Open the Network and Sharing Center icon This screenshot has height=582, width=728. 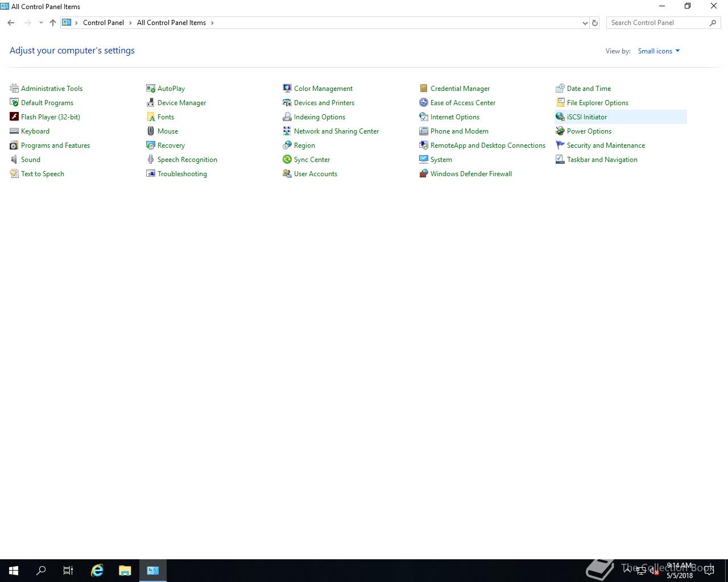[x=287, y=131]
